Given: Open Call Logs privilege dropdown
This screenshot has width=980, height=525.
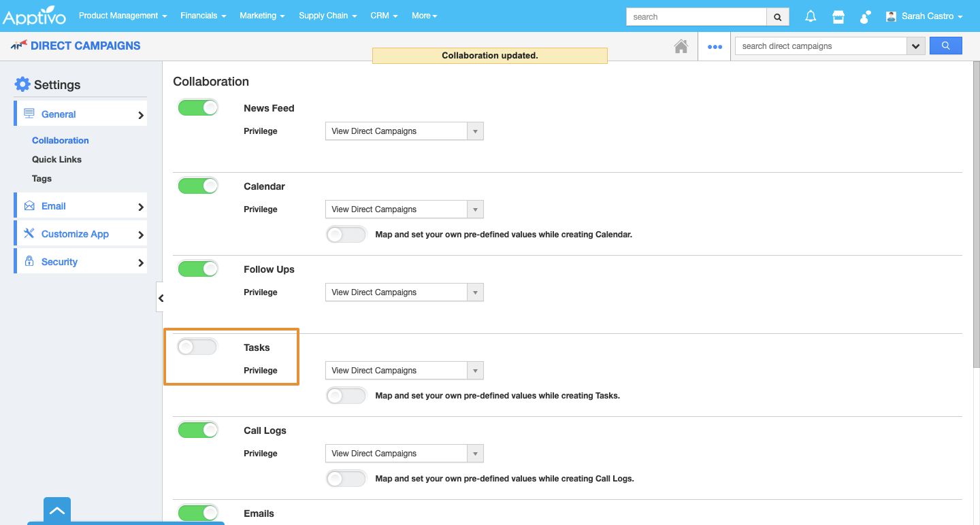Looking at the screenshot, I should coord(404,454).
